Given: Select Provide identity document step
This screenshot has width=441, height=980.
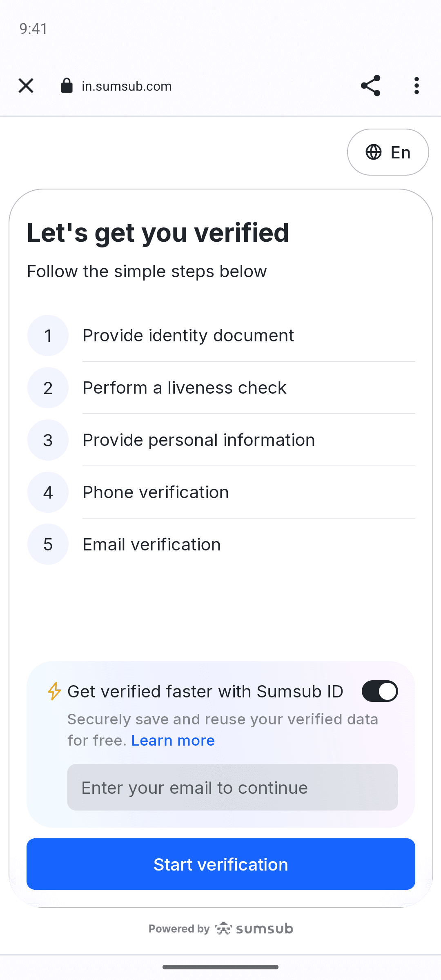Looking at the screenshot, I should click(x=188, y=335).
